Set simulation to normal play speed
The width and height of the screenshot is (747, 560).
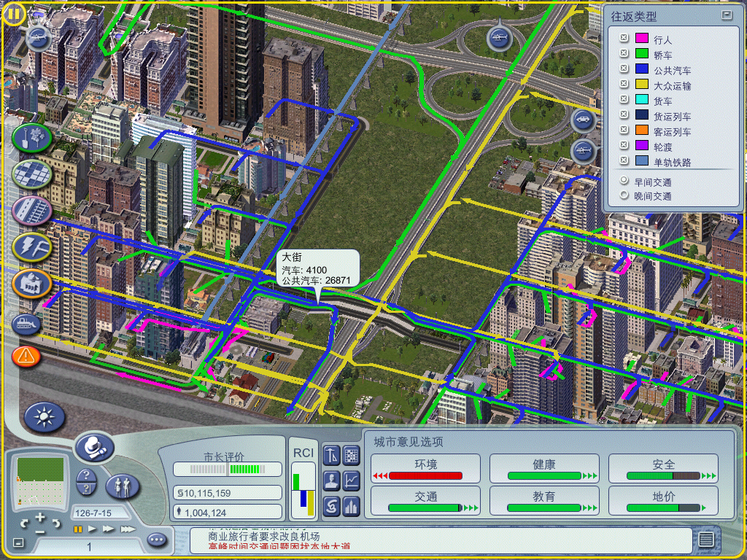(93, 529)
